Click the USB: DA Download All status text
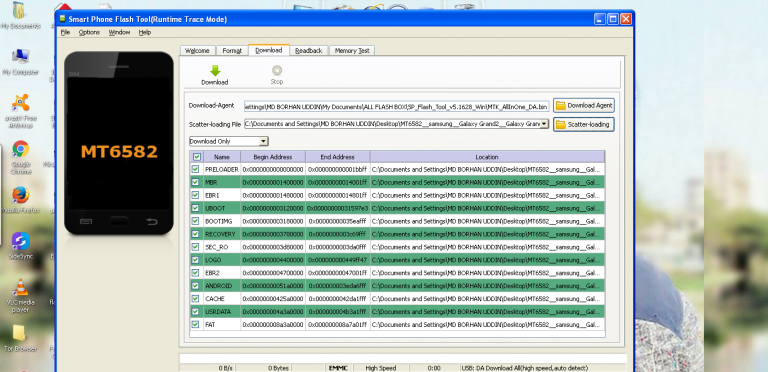 pos(524,368)
